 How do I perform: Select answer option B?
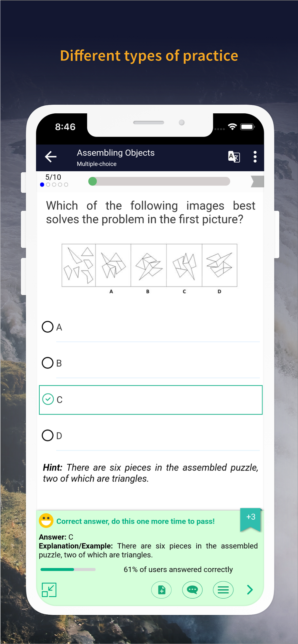pos(151,363)
